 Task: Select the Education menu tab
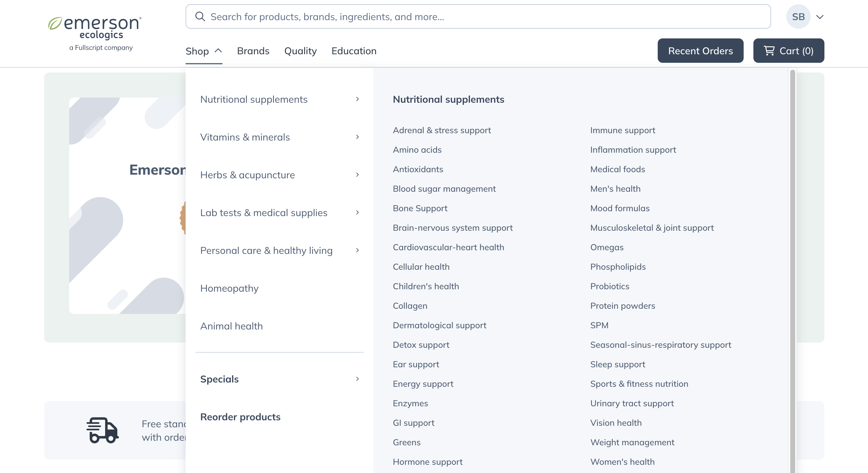[354, 51]
